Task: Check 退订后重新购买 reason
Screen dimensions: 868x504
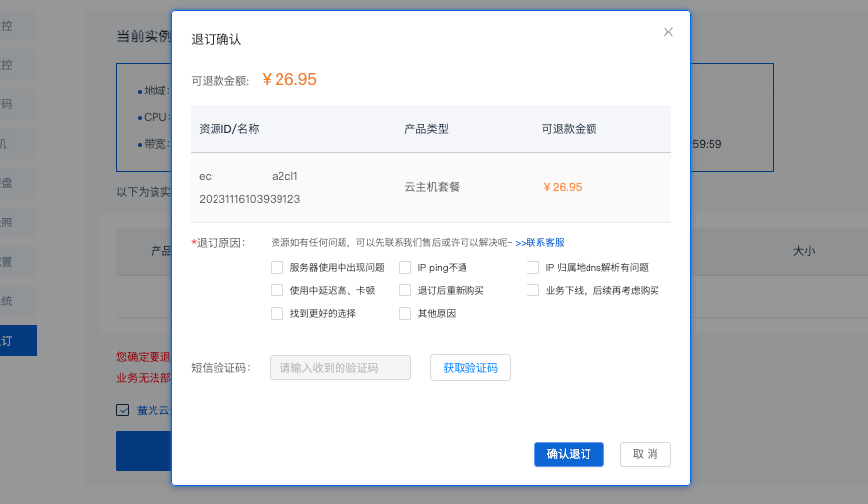Action: coord(404,290)
